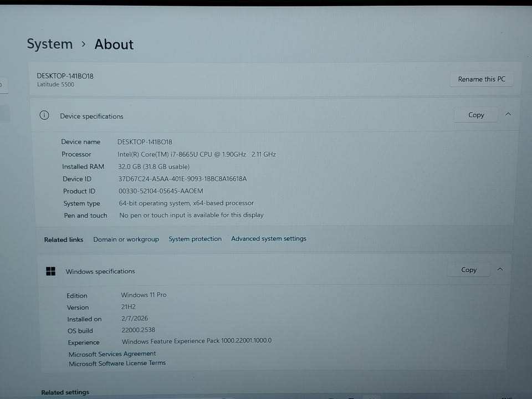Click the Product ID label
Viewport: 532px width, 399px height.
79,191
